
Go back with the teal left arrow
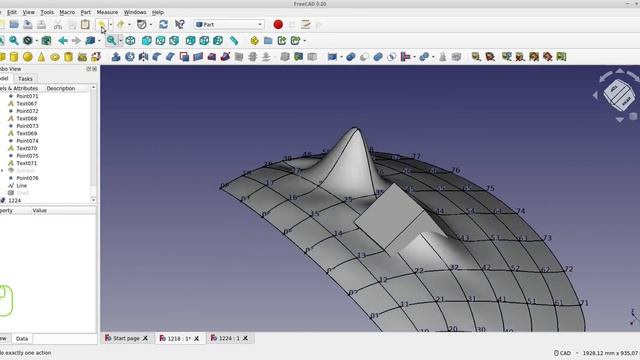click(x=63, y=40)
